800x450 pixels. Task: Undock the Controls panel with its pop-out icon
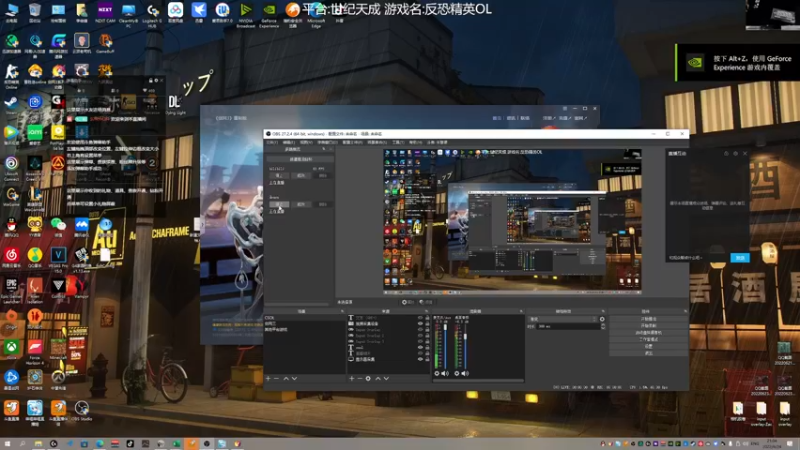click(685, 311)
